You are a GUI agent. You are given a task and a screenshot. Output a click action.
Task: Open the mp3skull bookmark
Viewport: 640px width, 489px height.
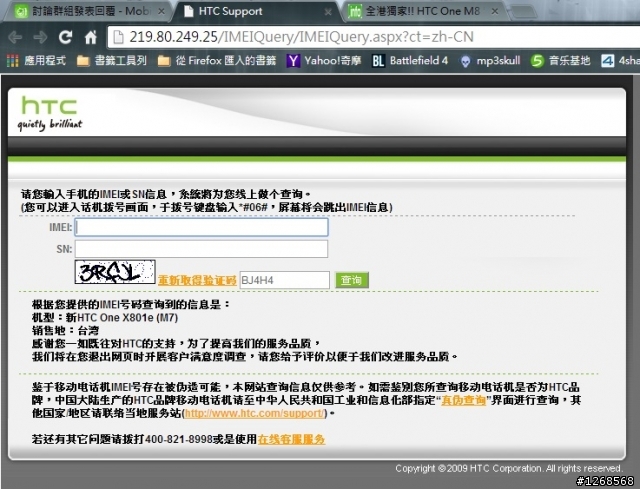tap(490, 61)
